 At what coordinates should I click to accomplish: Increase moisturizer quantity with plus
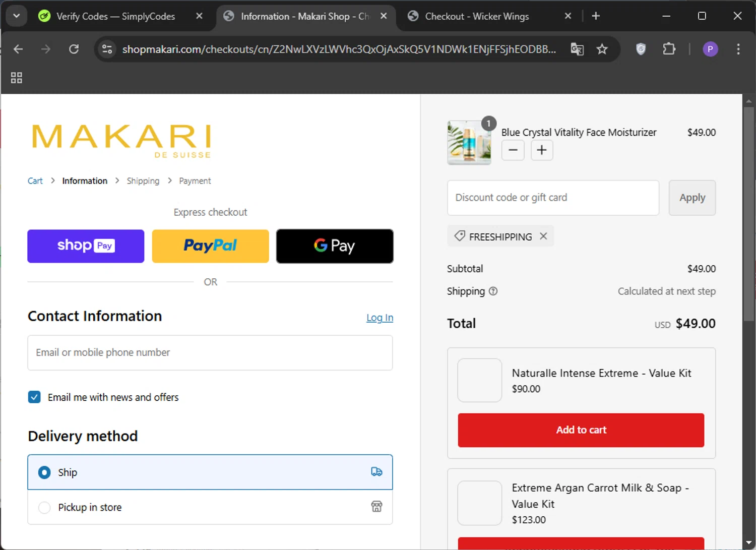point(542,150)
